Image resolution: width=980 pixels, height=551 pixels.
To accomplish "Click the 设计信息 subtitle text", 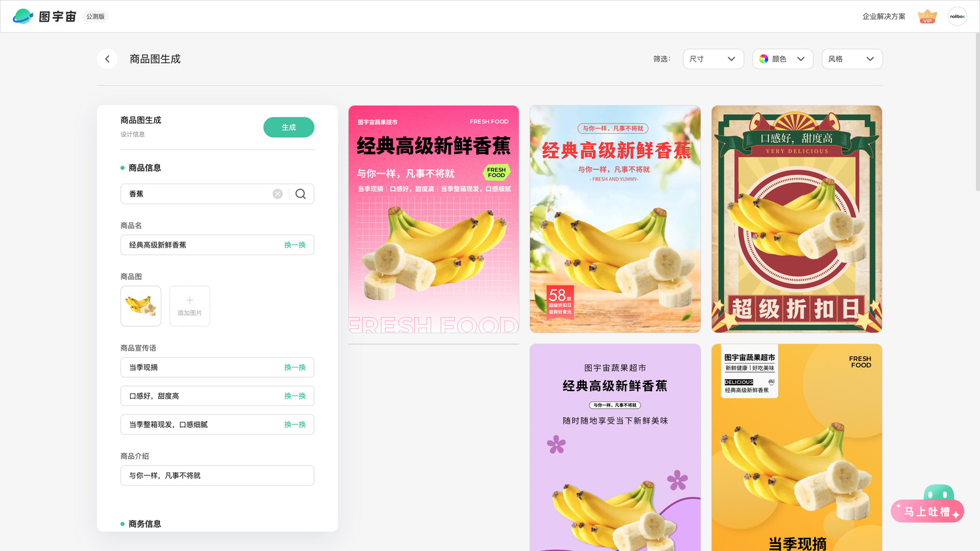I will tap(133, 134).
